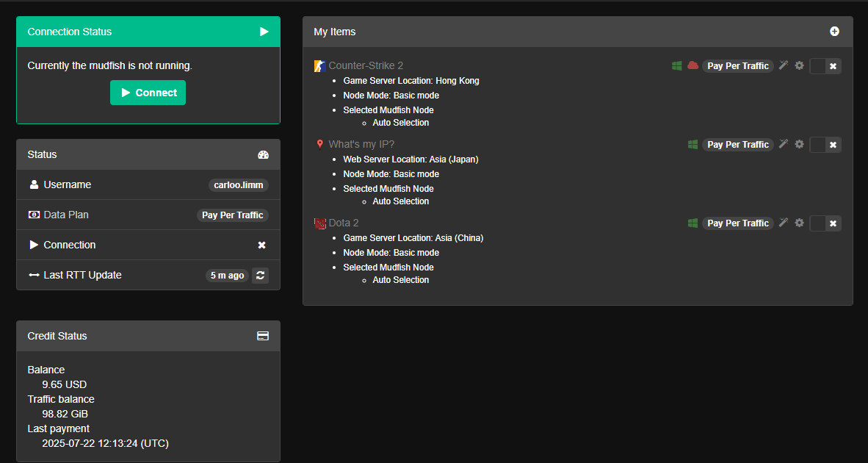Open the gear settings for Dota 2
The image size is (868, 463).
[799, 223]
